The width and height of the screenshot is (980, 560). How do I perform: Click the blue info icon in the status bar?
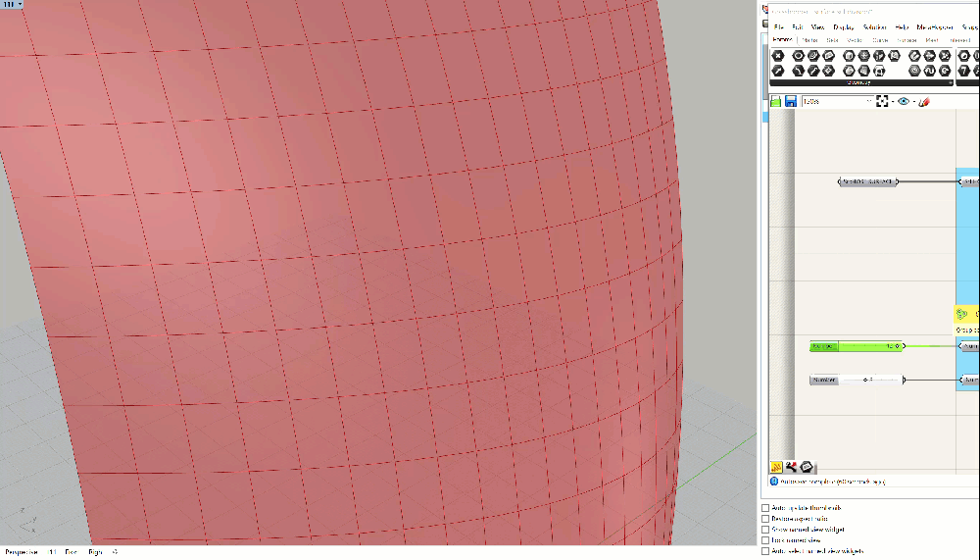point(773,482)
